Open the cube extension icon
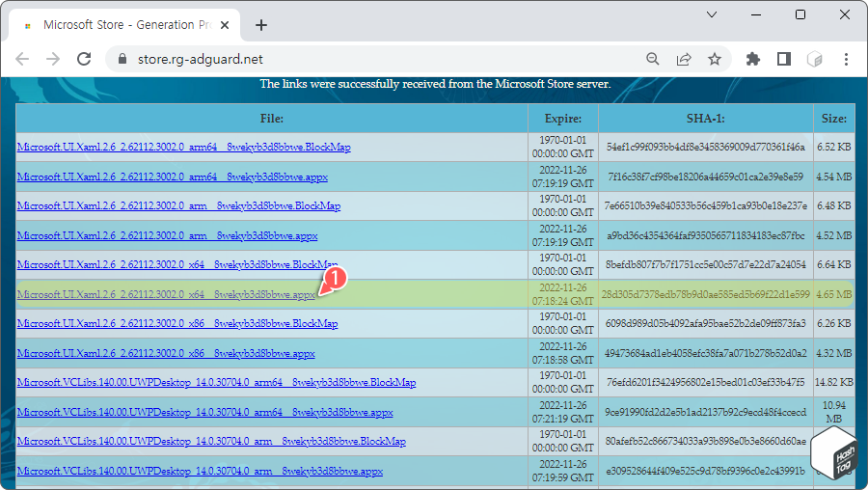The height and width of the screenshot is (490, 868). click(815, 59)
